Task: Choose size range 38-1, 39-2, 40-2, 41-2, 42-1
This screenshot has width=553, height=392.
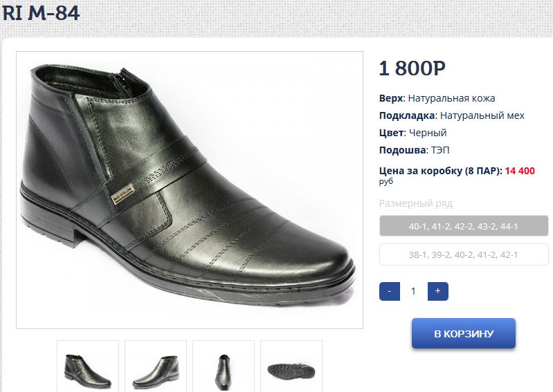Action: click(464, 254)
